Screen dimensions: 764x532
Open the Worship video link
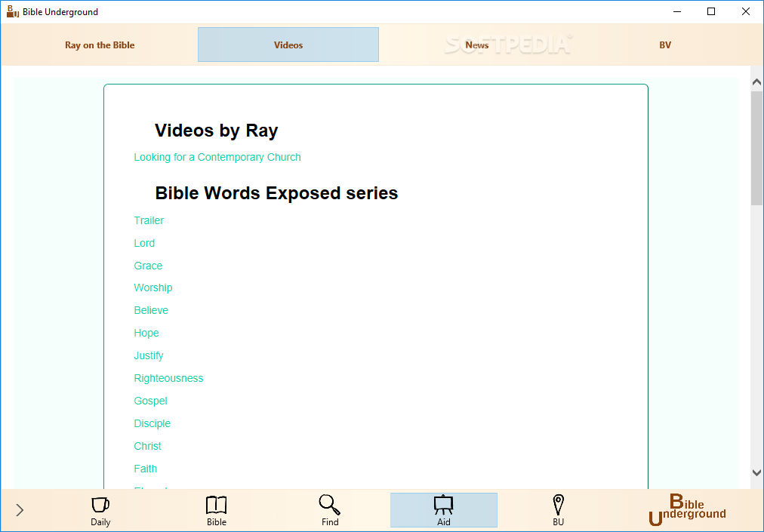point(153,288)
